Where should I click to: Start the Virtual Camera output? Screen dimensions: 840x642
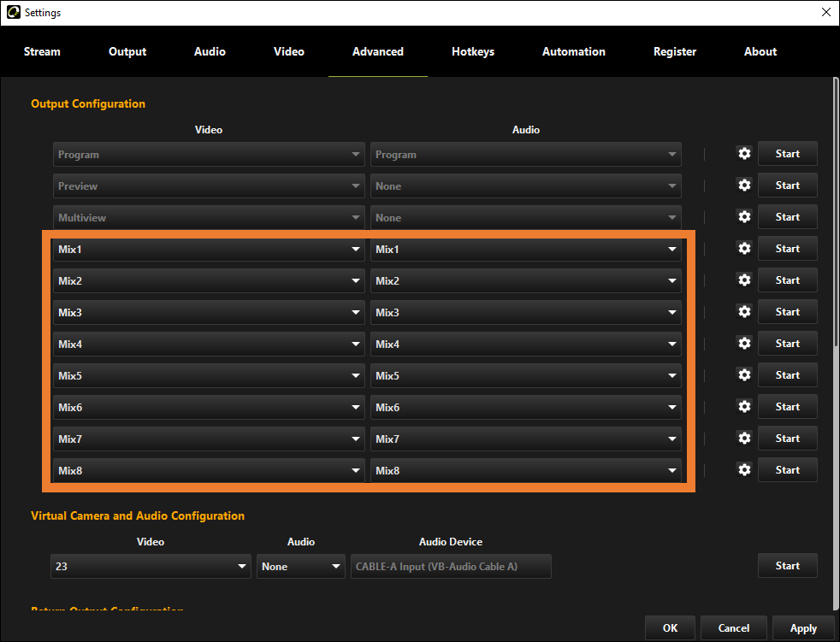787,565
